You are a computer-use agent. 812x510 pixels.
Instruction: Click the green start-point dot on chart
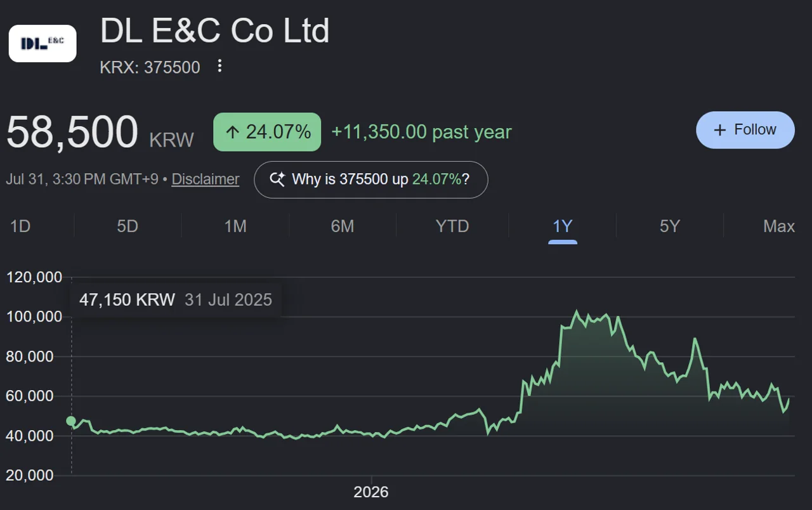tap(71, 421)
